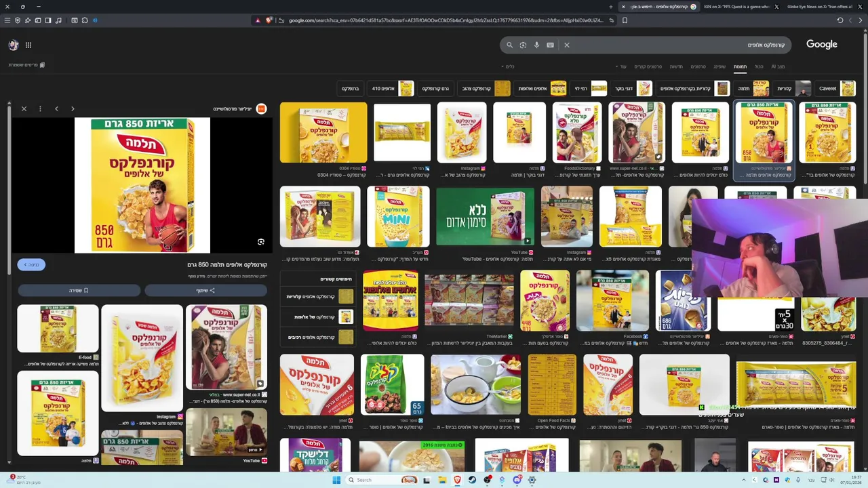Click the blue audio indicator toolbar icon
Viewport: 868px width, 488px height.
95,20
